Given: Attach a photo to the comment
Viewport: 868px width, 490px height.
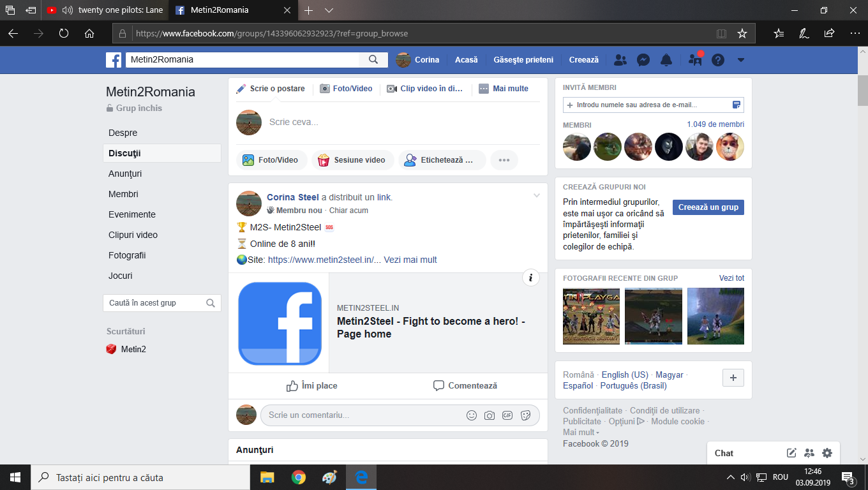Looking at the screenshot, I should 490,415.
